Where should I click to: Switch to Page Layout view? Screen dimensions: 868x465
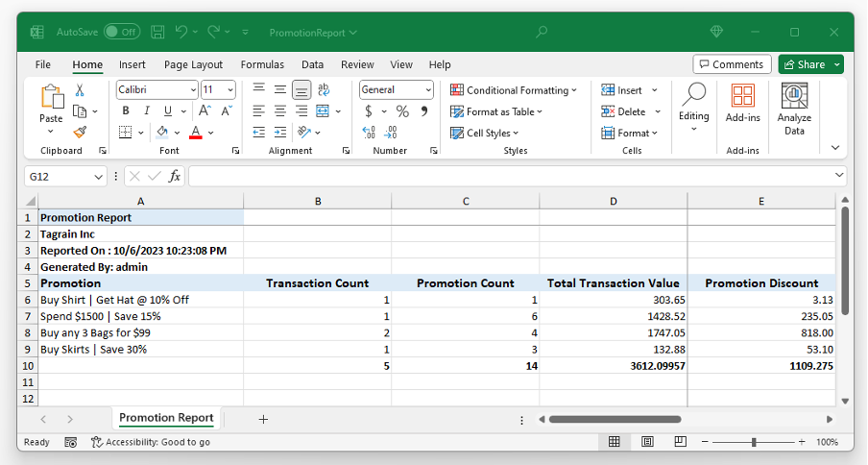click(648, 442)
